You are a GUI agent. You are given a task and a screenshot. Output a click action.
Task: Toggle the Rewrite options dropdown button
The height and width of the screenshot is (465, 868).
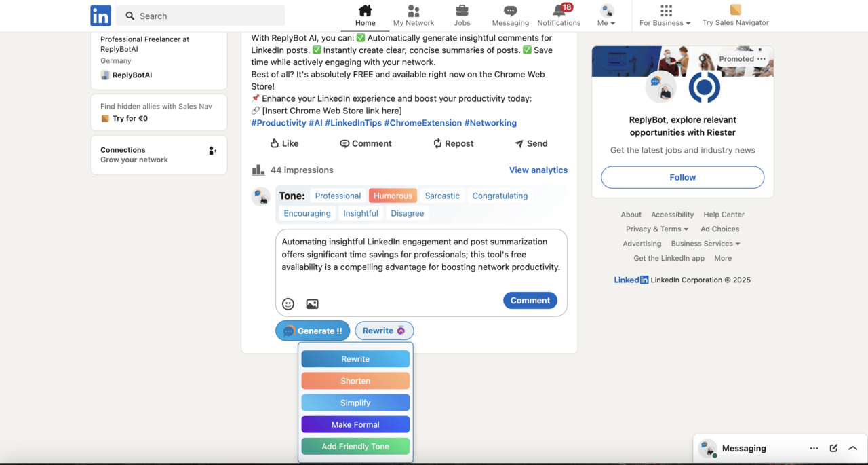[x=384, y=331]
